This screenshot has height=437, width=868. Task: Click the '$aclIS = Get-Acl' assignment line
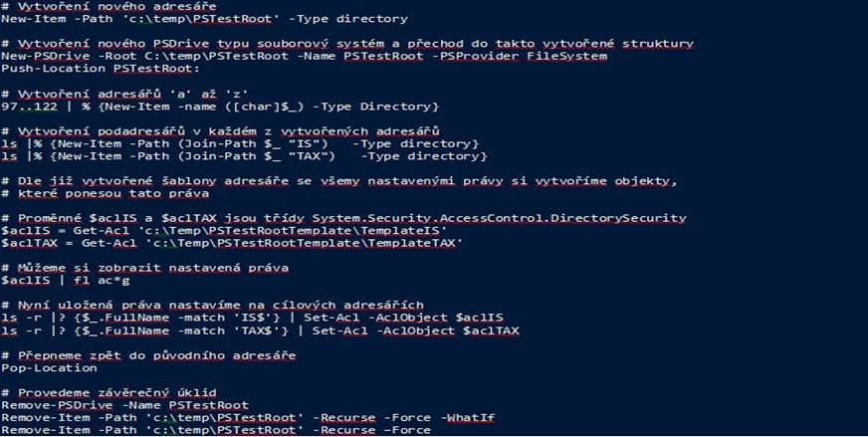click(x=224, y=230)
